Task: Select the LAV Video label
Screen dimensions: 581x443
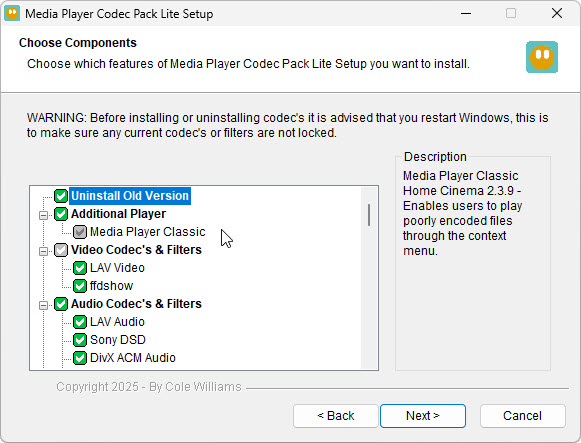Action: tap(117, 268)
